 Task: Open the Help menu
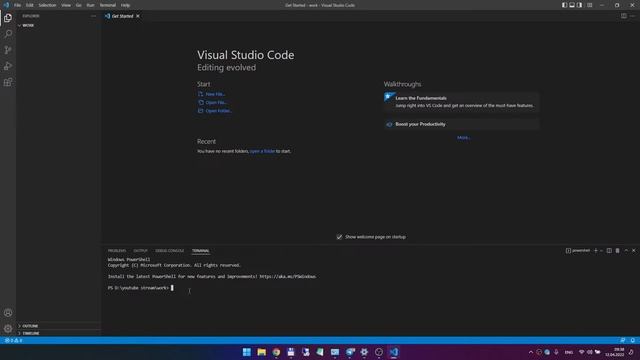tap(125, 5)
